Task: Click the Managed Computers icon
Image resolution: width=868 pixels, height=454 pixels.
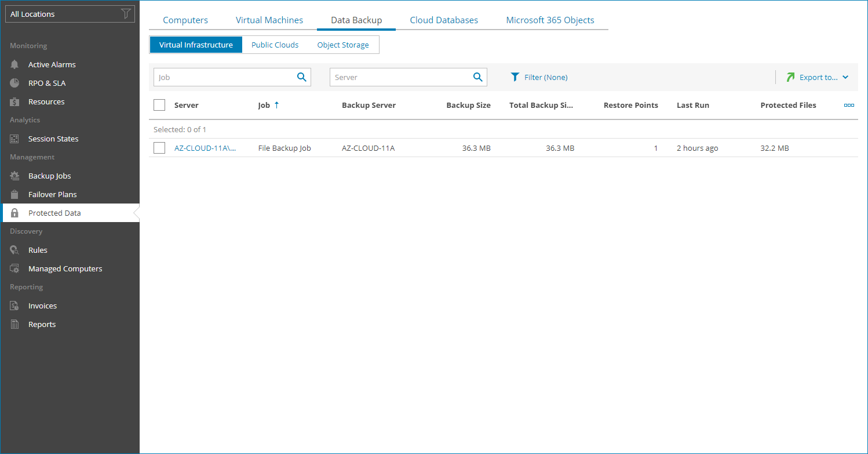Action: [15, 268]
